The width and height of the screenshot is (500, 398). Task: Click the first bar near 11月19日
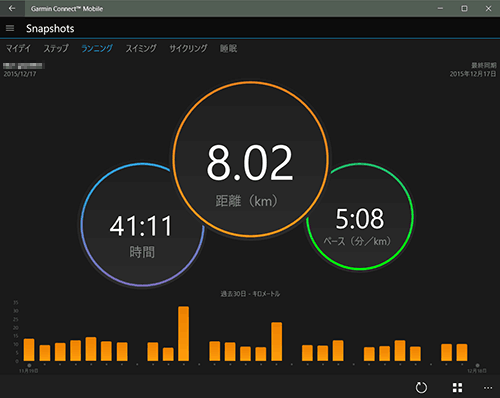coord(29,350)
